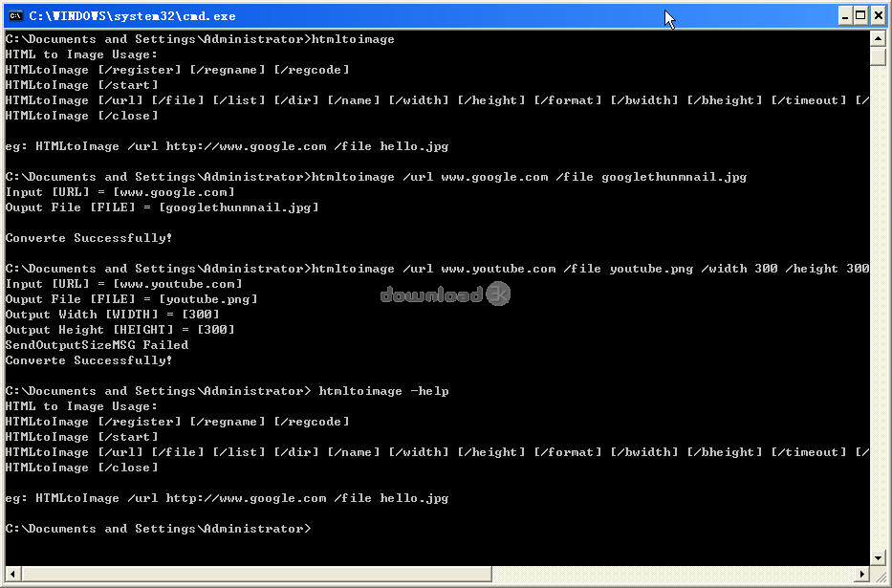The width and height of the screenshot is (892, 588).
Task: Maximize the cmd.exe window
Action: coord(861,15)
